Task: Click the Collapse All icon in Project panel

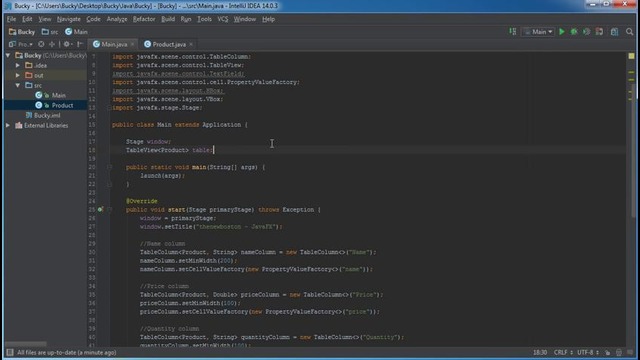Action: (x=52, y=44)
